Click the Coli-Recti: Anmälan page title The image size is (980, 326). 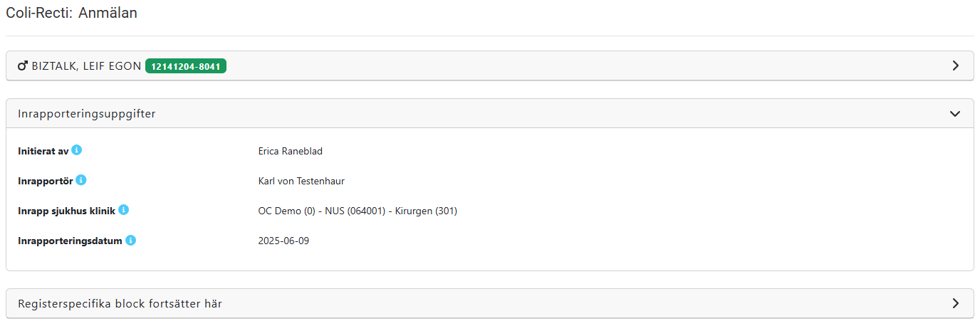(x=71, y=13)
